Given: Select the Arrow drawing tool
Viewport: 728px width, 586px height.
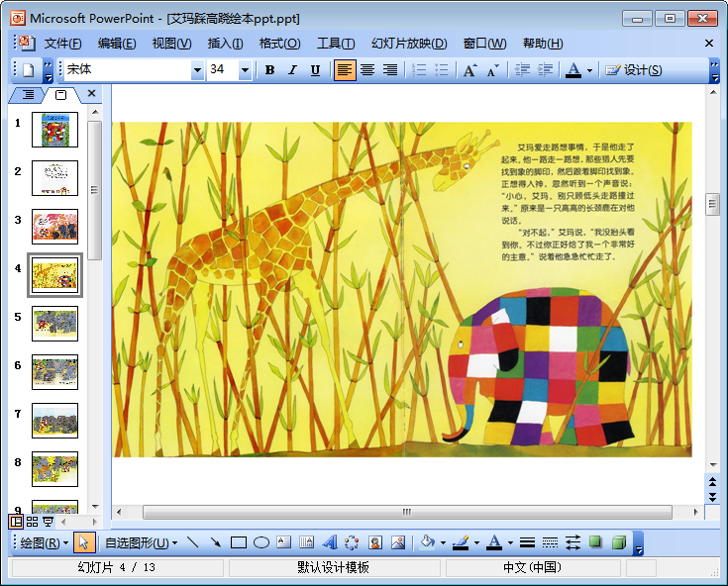Looking at the screenshot, I should 216,542.
